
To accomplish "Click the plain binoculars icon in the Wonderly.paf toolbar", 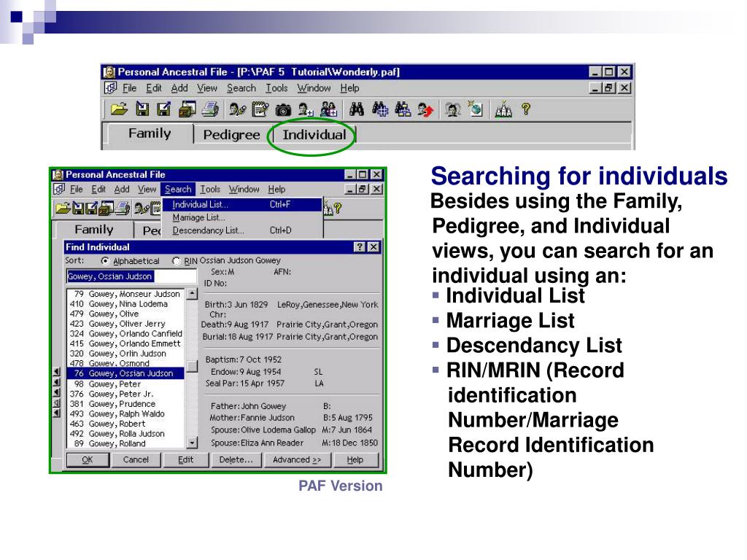I will (x=356, y=109).
